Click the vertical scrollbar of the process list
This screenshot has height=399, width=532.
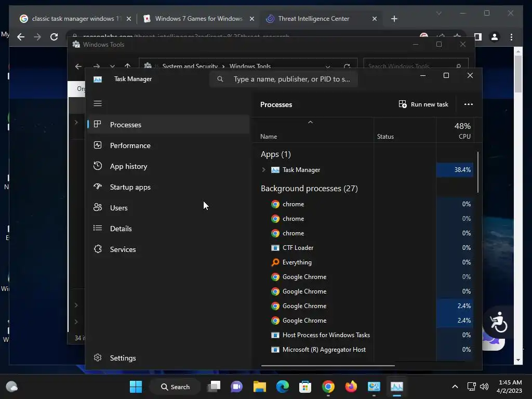[x=478, y=172]
